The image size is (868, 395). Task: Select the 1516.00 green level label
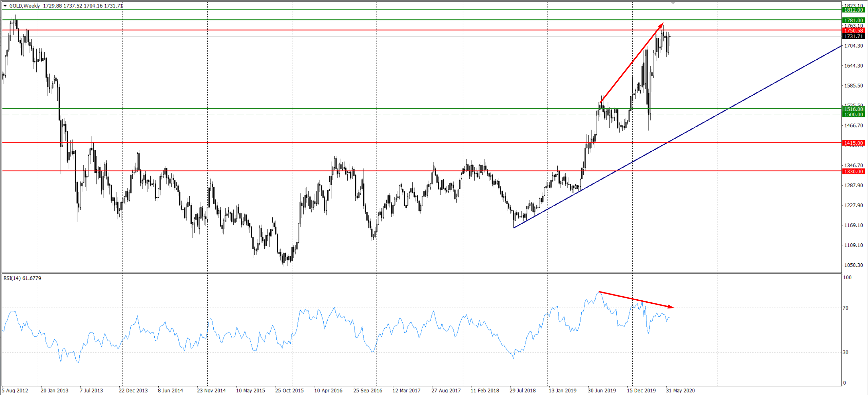[x=853, y=109]
